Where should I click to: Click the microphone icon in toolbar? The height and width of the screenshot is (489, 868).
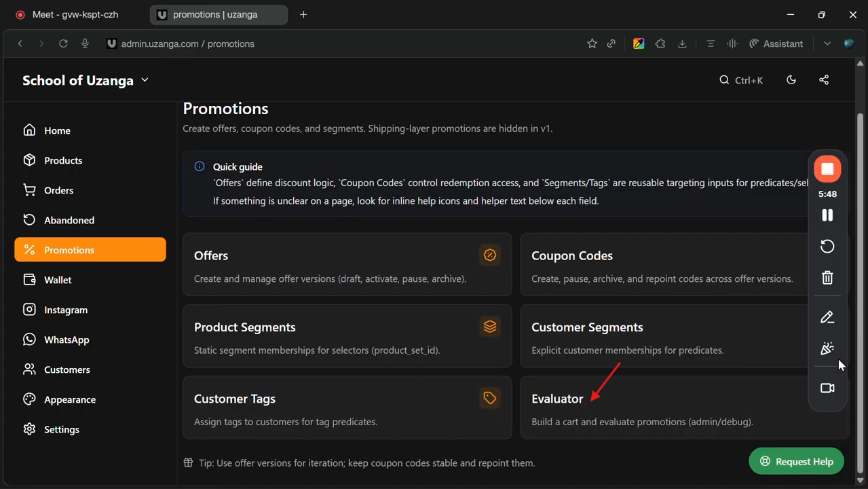click(85, 43)
